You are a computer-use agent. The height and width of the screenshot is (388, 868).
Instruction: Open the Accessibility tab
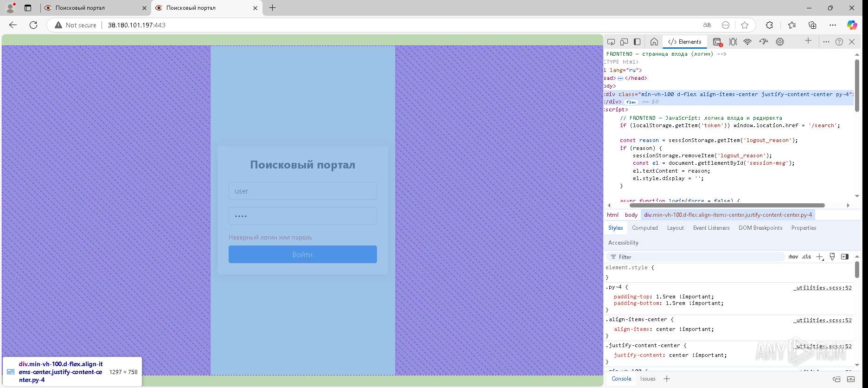623,243
